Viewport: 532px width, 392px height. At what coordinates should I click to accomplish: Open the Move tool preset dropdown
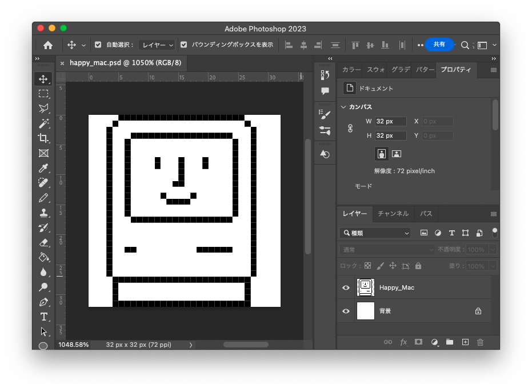pos(83,45)
